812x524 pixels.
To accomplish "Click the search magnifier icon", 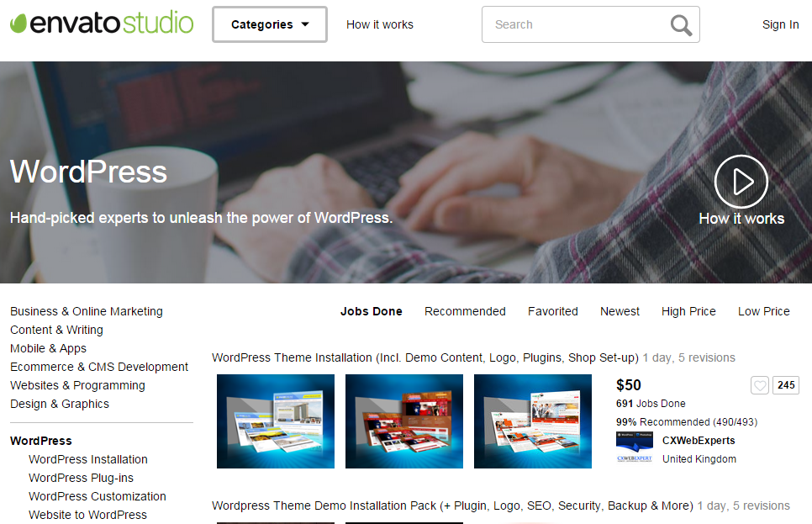I will point(681,25).
